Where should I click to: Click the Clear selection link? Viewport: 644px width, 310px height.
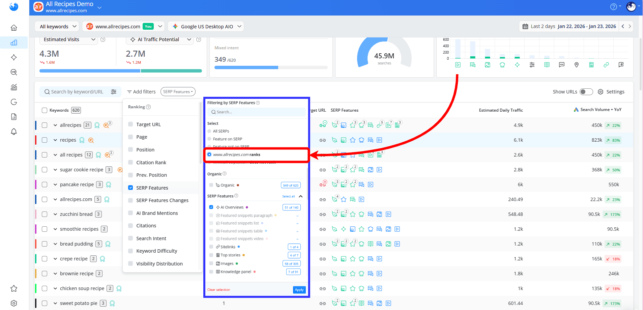[x=218, y=289]
